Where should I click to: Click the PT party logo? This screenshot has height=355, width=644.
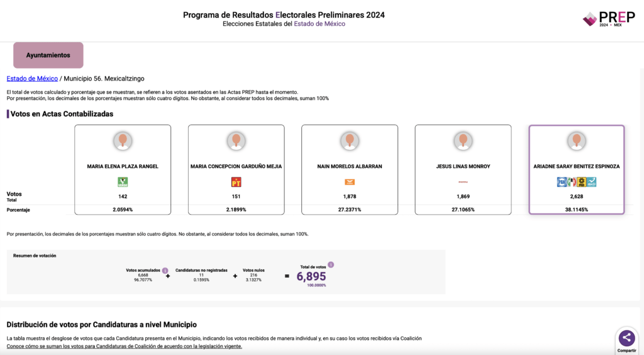236,182
